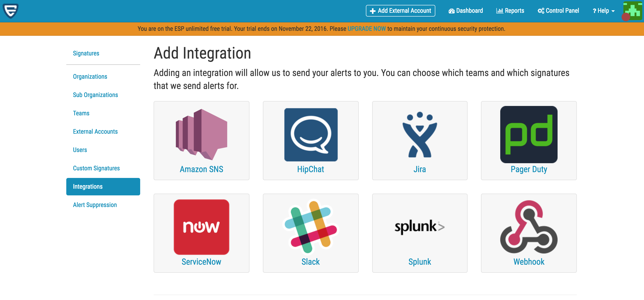
Task: Select the HipChat speech bubble icon
Action: [x=311, y=135]
